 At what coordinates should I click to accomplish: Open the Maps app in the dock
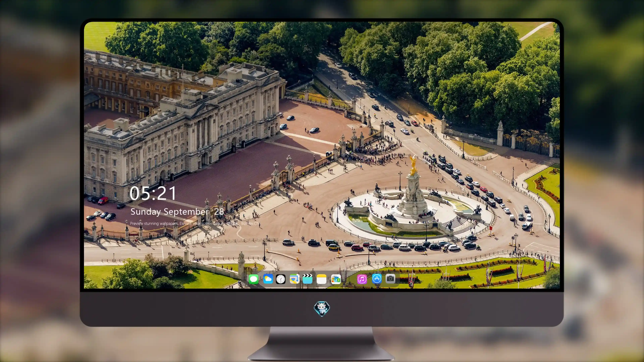click(294, 279)
